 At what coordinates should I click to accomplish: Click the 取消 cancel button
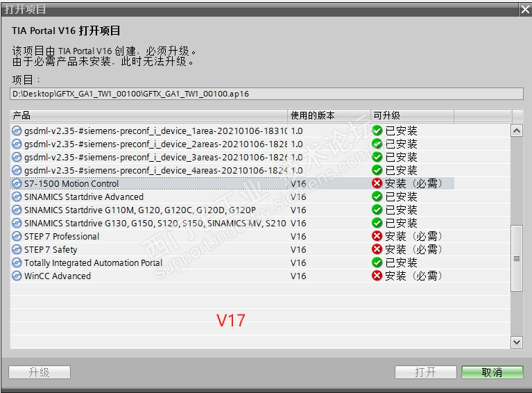[x=492, y=372]
